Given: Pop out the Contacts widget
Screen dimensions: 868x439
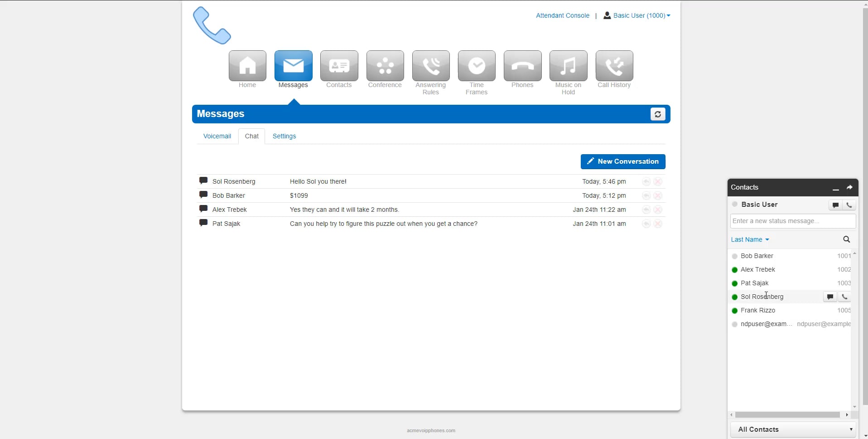Looking at the screenshot, I should pyautogui.click(x=849, y=187).
